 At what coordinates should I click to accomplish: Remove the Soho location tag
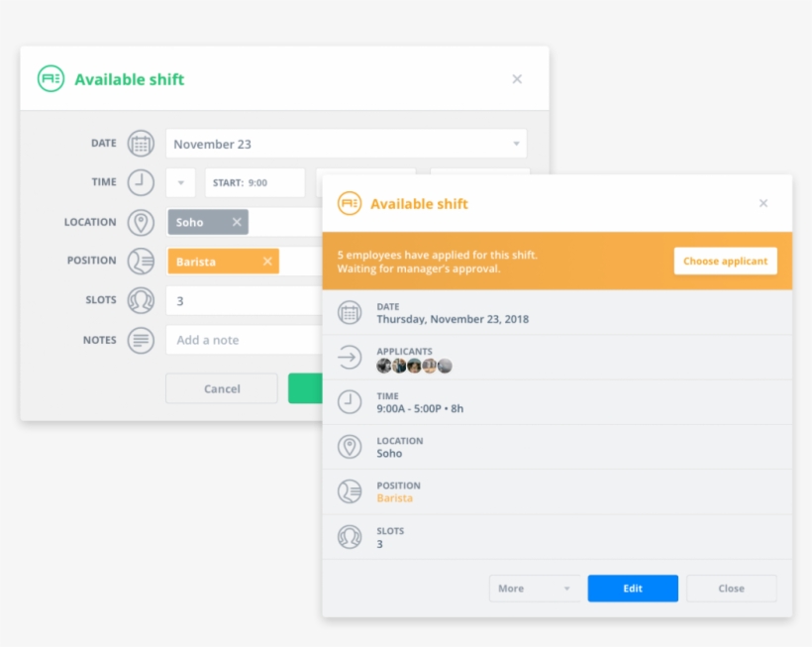[x=236, y=222]
